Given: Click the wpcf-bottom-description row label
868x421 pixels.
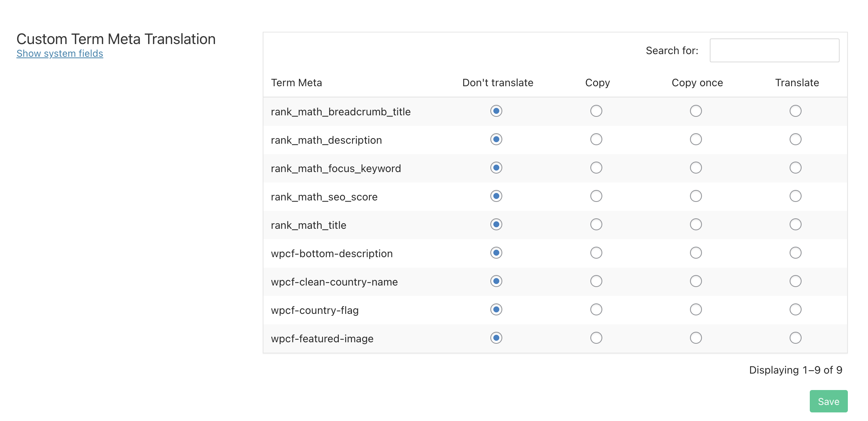Looking at the screenshot, I should [332, 253].
